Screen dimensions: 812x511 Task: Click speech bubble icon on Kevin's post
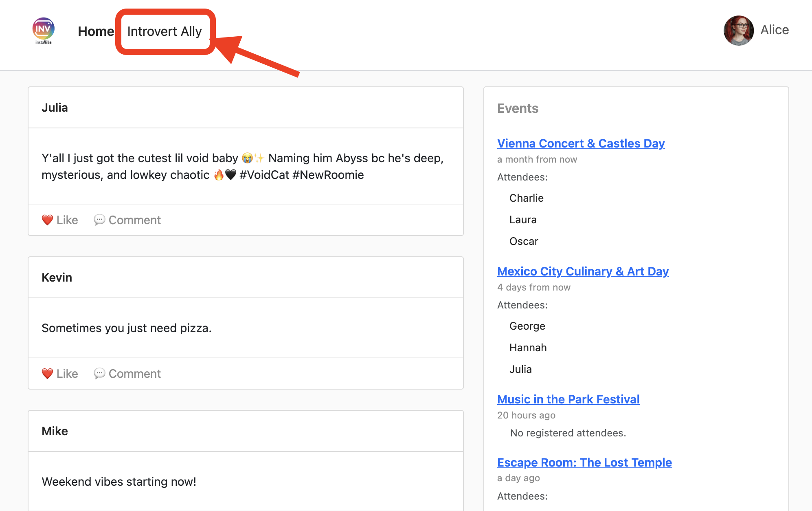[x=99, y=374]
